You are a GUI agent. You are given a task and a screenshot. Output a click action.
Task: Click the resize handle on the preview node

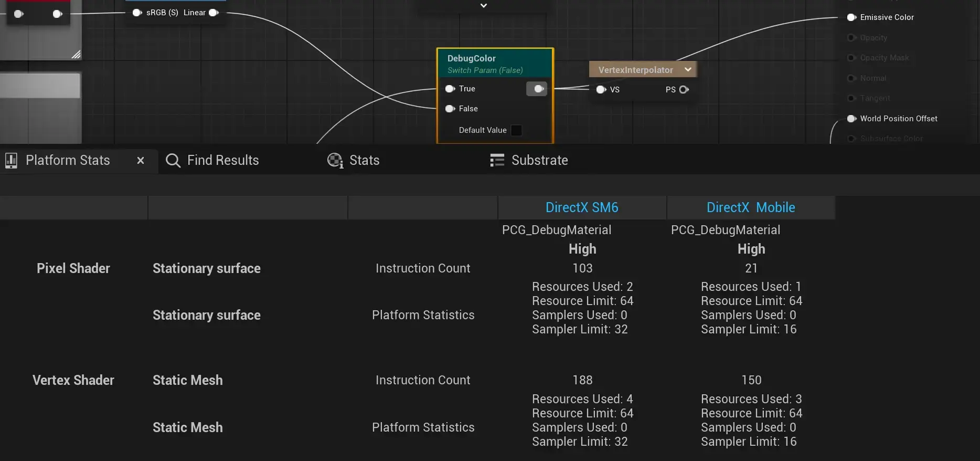click(76, 54)
